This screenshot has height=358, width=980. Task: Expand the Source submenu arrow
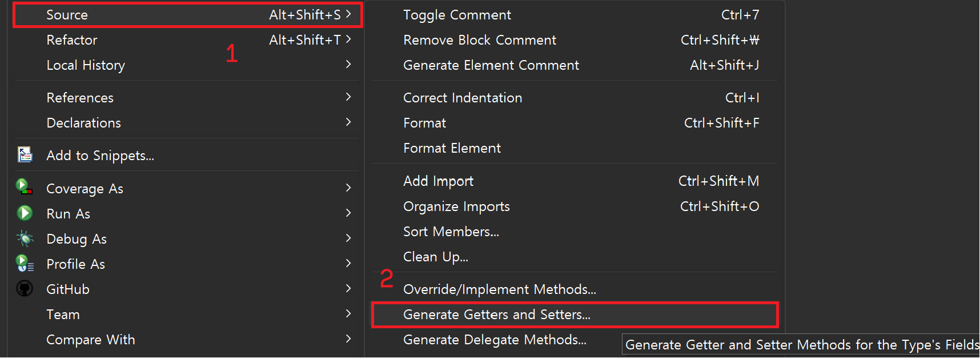pyautogui.click(x=348, y=14)
